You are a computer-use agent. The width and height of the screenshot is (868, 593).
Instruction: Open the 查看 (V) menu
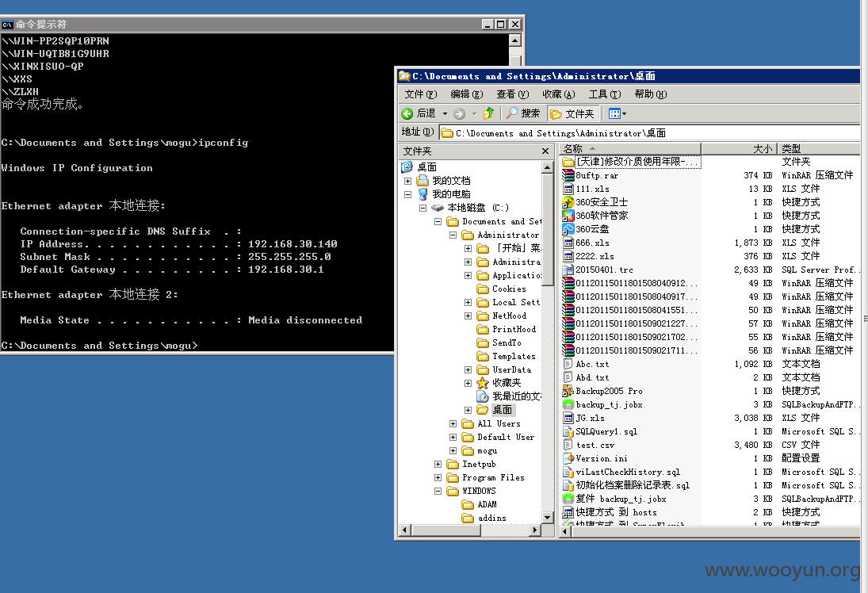[x=513, y=94]
